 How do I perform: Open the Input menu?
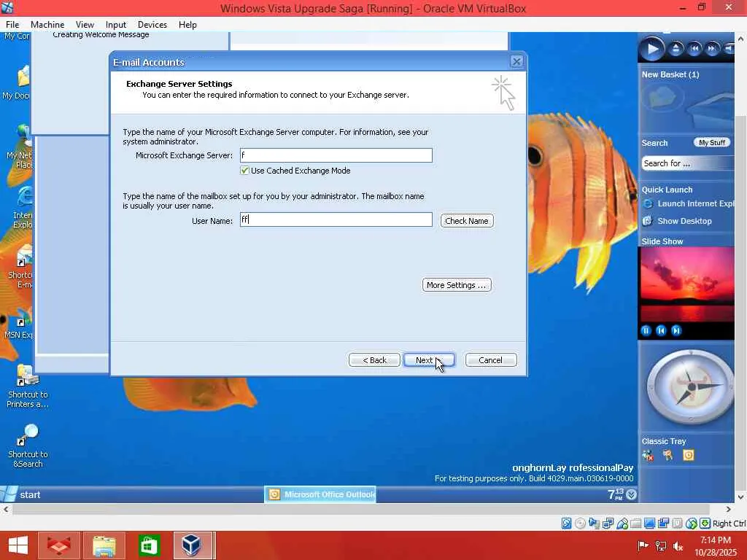coord(116,24)
